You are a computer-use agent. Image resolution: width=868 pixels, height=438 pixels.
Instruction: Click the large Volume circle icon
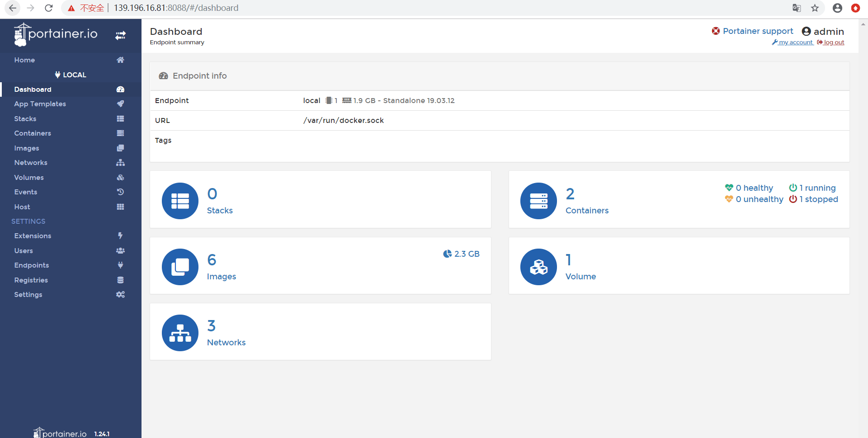coord(538,267)
